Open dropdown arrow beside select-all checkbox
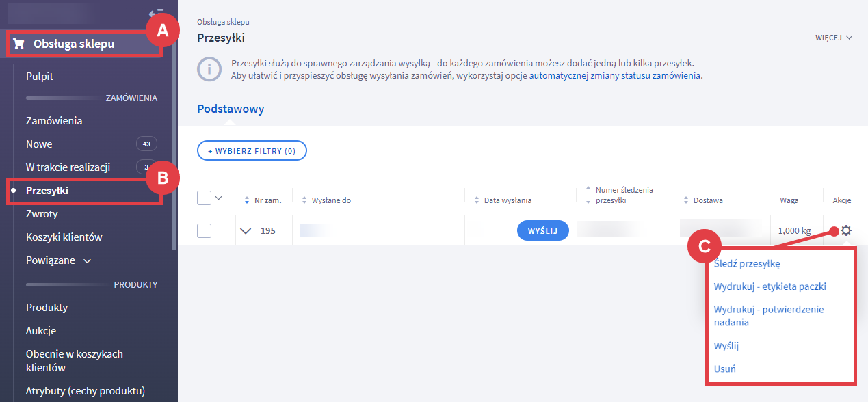Screen dimensions: 868x402 (x=219, y=198)
